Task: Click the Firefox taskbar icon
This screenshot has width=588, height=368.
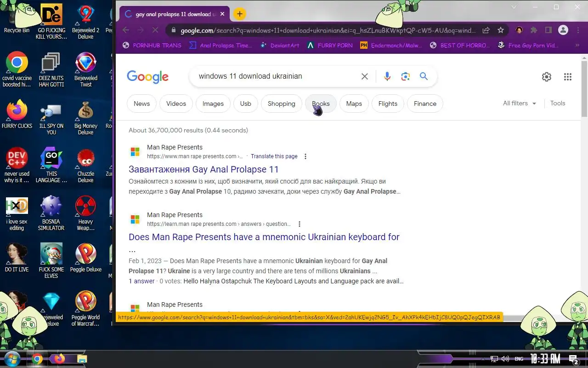Action: tap(59, 359)
